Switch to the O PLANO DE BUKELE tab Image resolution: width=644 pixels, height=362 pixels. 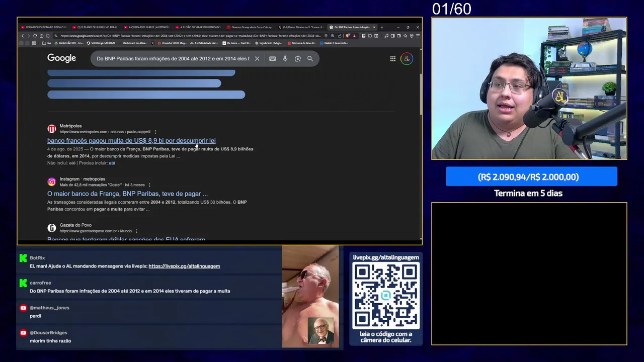(95, 27)
